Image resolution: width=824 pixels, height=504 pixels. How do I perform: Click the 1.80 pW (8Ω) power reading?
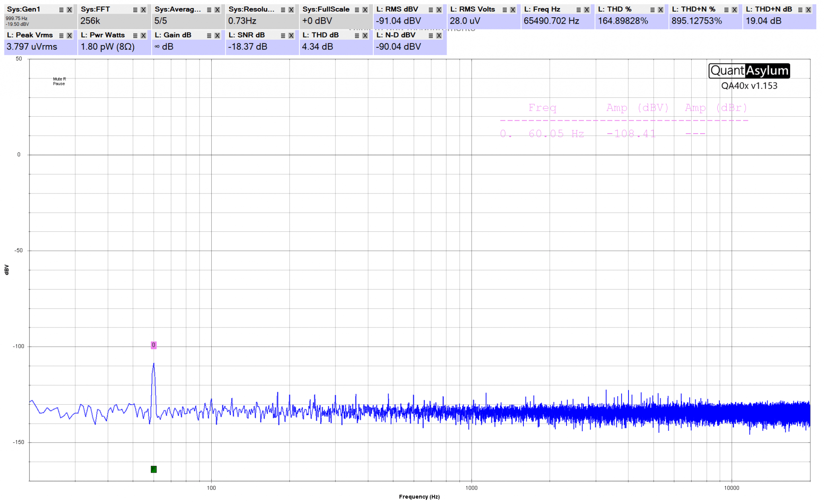click(x=107, y=47)
